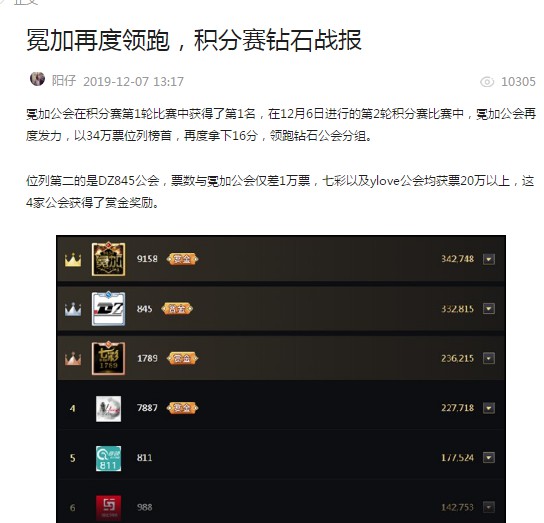Open the DZ 845 guild logo
This screenshot has height=523, width=544.
point(108,309)
